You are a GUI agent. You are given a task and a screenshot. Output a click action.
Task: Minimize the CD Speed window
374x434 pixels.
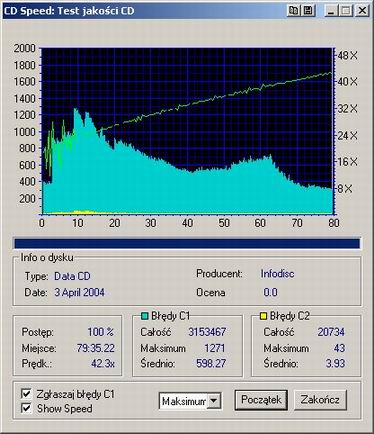(331, 11)
